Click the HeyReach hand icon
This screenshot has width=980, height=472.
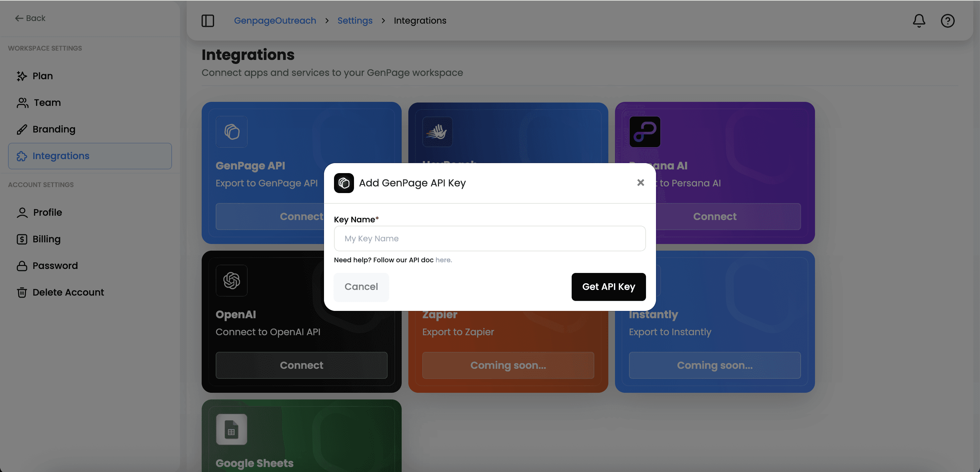pyautogui.click(x=437, y=132)
